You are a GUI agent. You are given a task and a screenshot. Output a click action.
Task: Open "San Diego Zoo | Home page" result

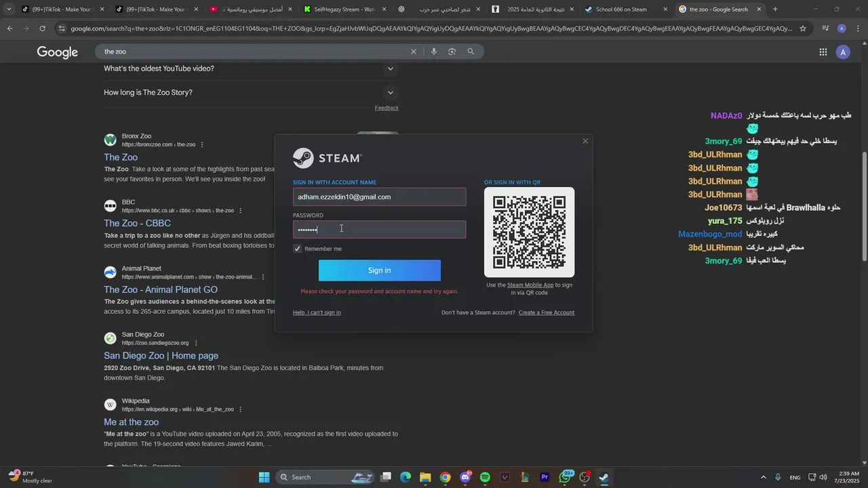point(161,356)
